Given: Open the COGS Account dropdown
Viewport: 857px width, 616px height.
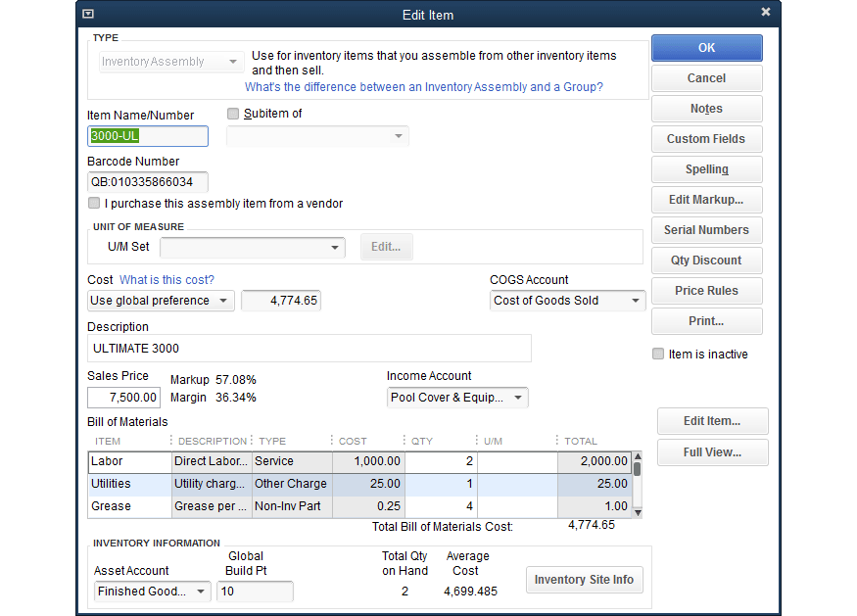Looking at the screenshot, I should pos(636,301).
